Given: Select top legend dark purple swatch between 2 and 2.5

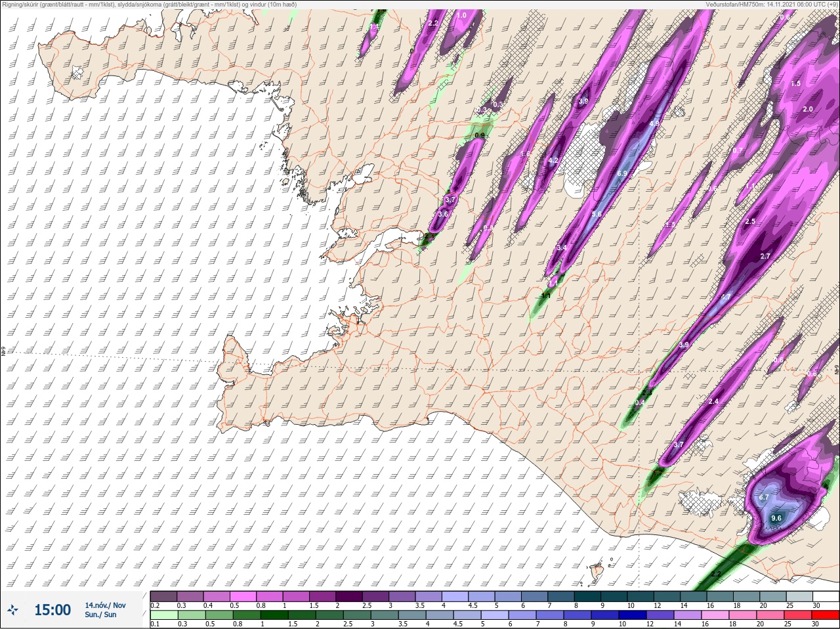Looking at the screenshot, I should click(x=349, y=596).
